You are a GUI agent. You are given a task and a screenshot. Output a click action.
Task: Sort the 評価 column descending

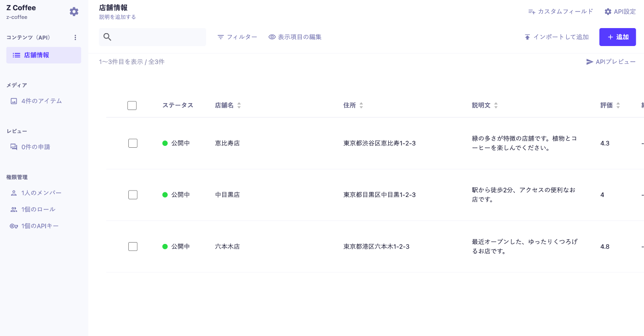[618, 106]
